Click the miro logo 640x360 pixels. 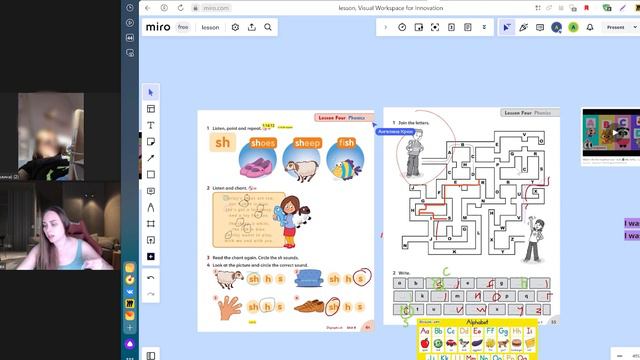(158, 27)
